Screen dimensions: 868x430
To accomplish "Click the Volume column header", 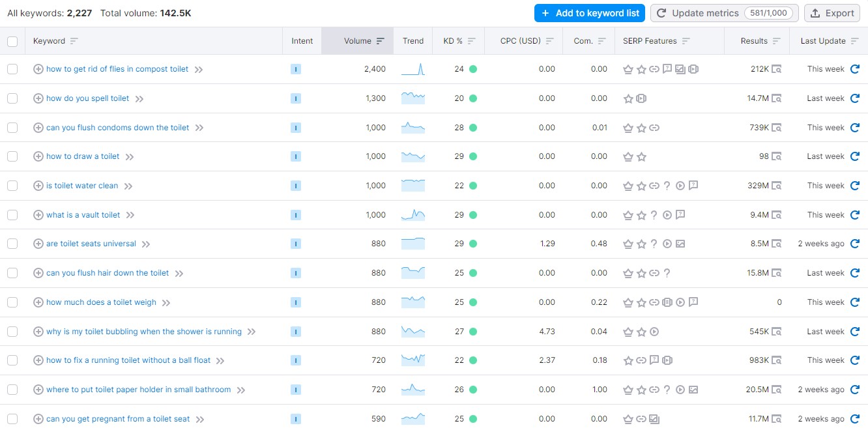I will [x=357, y=40].
